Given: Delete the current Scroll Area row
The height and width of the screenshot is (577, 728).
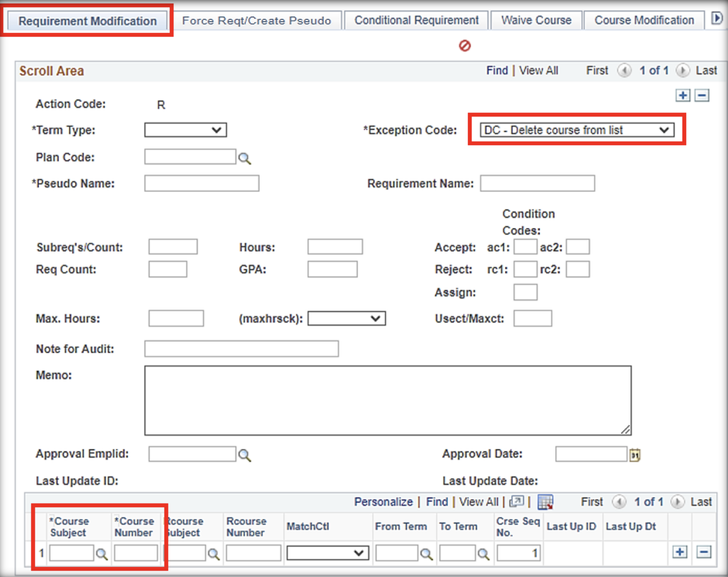Looking at the screenshot, I should pos(702,96).
